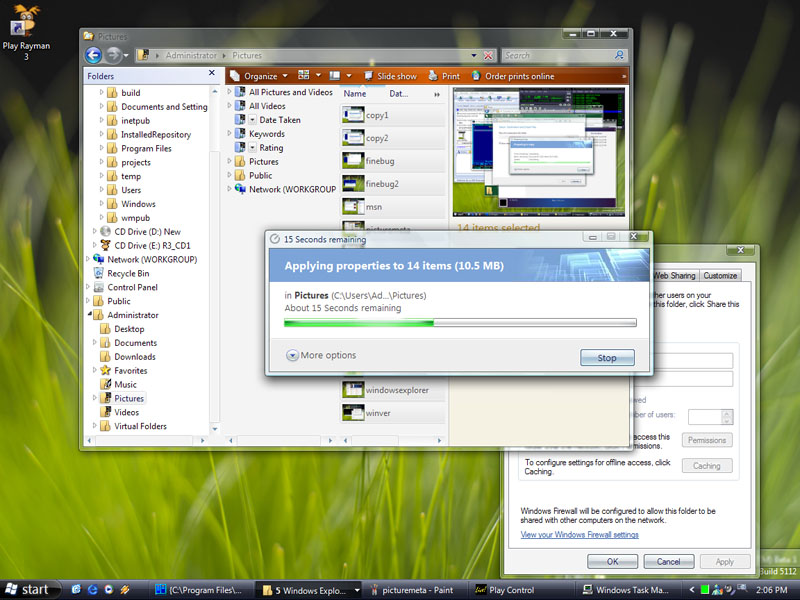Open the Rating dropdown box
The width and height of the screenshot is (800, 600).
253,147
